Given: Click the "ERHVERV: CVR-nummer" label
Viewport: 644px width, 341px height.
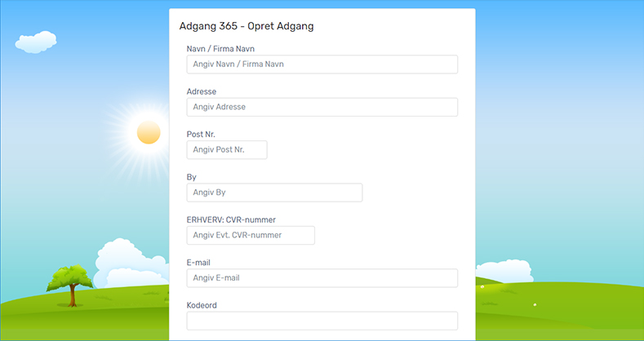Looking at the screenshot, I should click(x=231, y=219).
